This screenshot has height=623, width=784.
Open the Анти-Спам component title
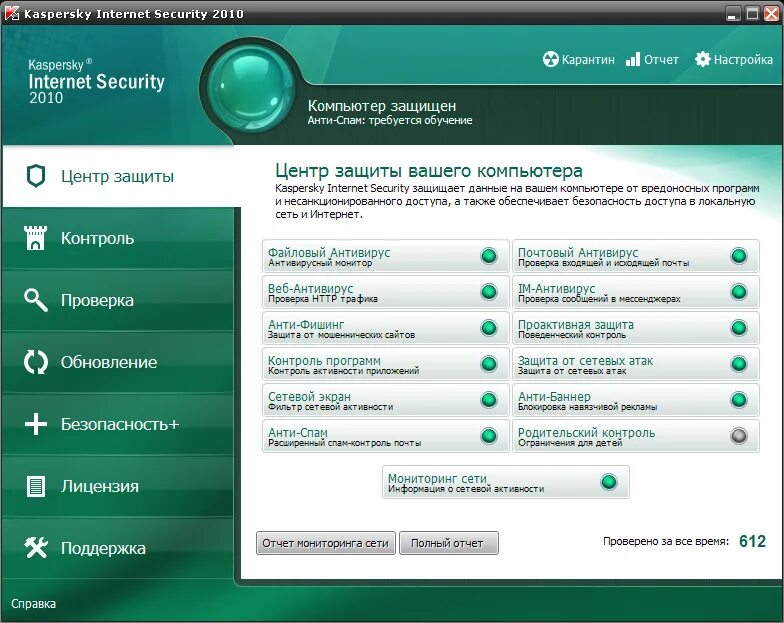pos(298,432)
